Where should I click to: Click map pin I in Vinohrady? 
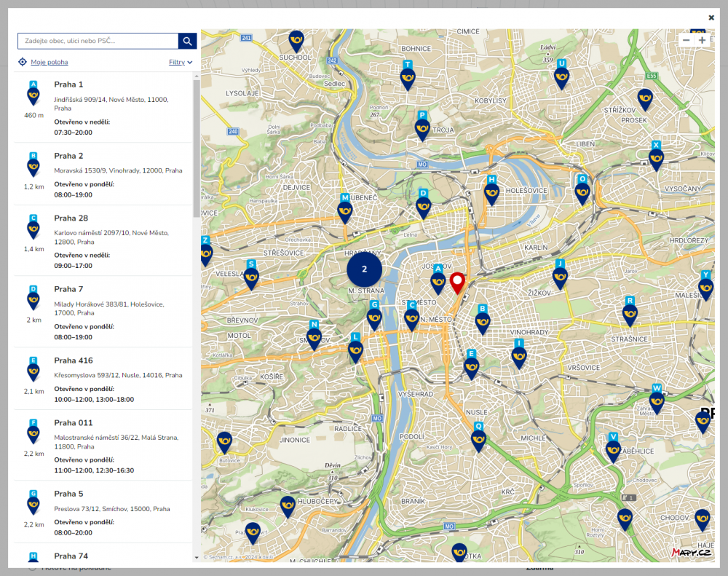pos(518,355)
